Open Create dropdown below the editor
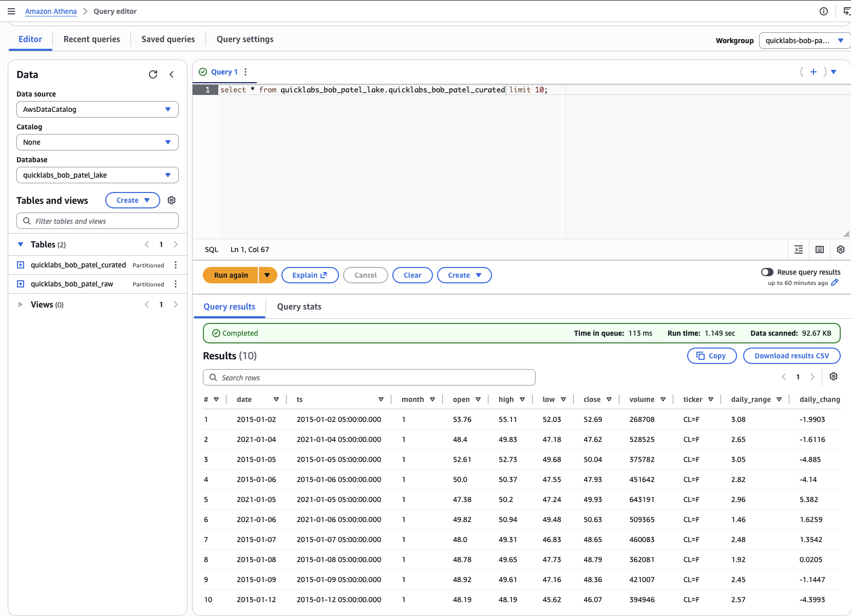 [464, 275]
